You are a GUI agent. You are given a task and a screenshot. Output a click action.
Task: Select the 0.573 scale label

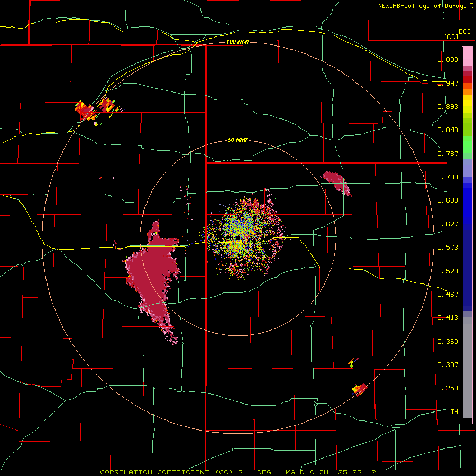448,248
